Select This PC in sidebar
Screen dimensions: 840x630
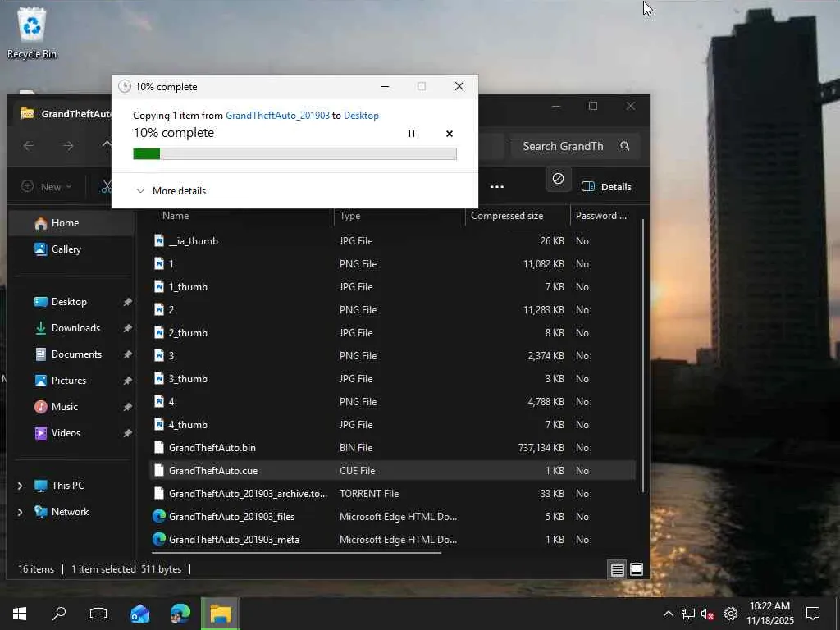point(59,486)
